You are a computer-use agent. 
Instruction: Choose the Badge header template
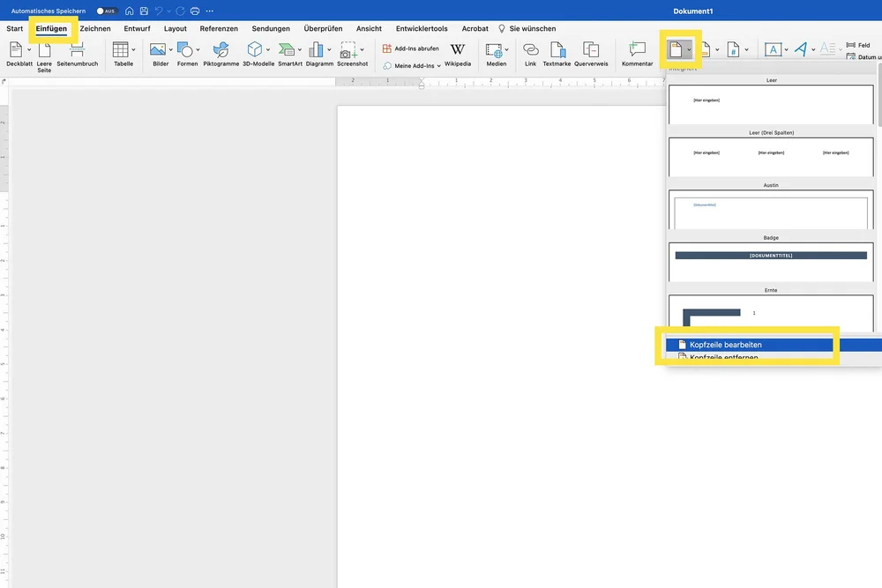pos(771,262)
